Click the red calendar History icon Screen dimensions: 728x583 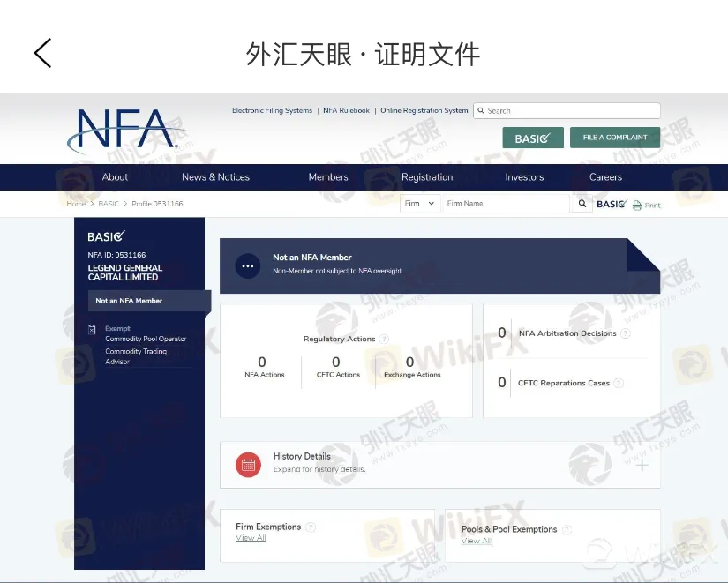[x=248, y=465]
